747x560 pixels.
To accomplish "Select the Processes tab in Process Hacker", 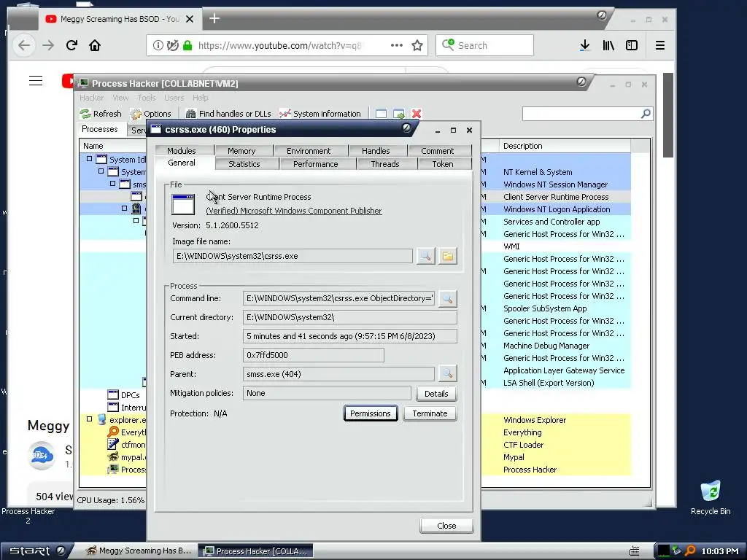I will tap(99, 129).
